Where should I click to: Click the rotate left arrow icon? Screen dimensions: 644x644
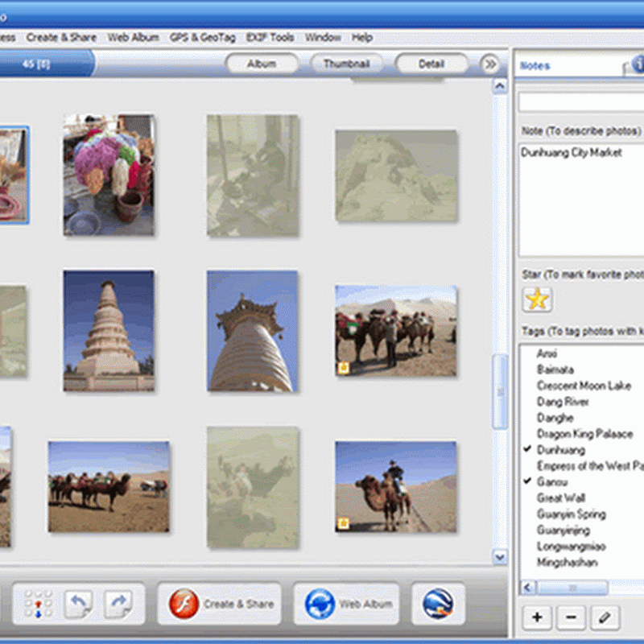point(78,604)
